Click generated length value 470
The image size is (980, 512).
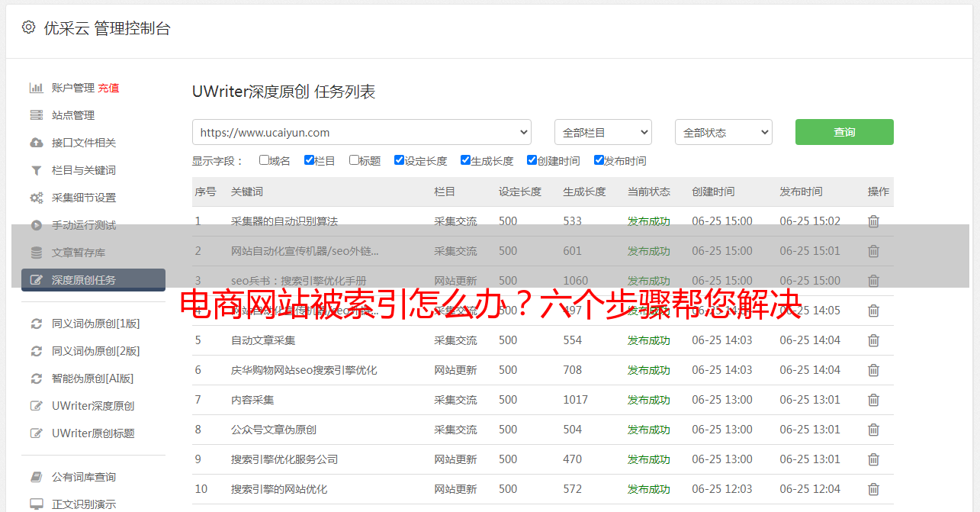[573, 459]
